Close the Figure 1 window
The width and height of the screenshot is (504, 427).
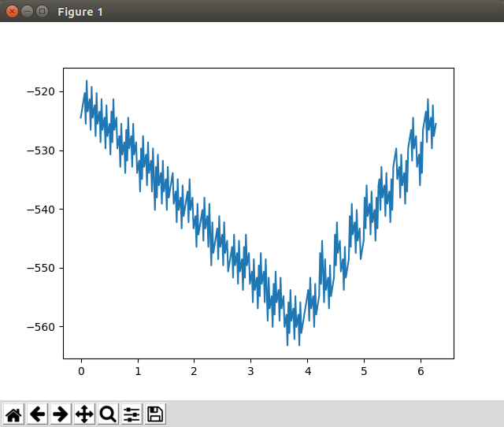(x=13, y=12)
